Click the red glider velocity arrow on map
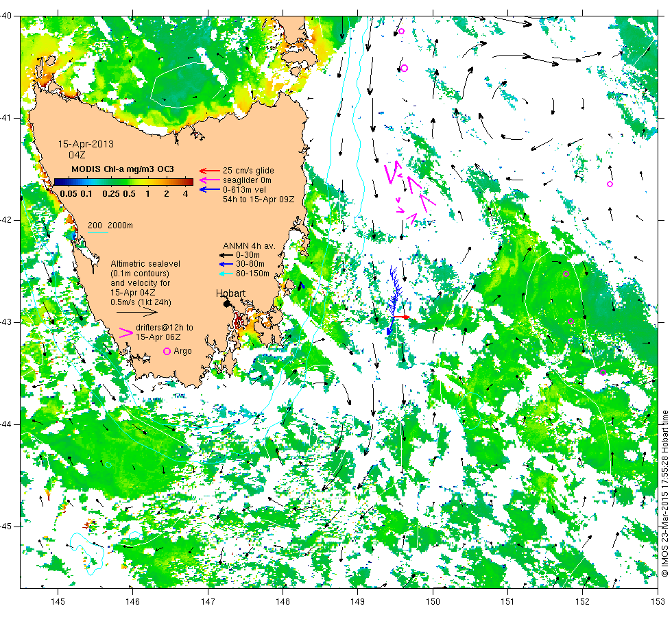 (401, 317)
